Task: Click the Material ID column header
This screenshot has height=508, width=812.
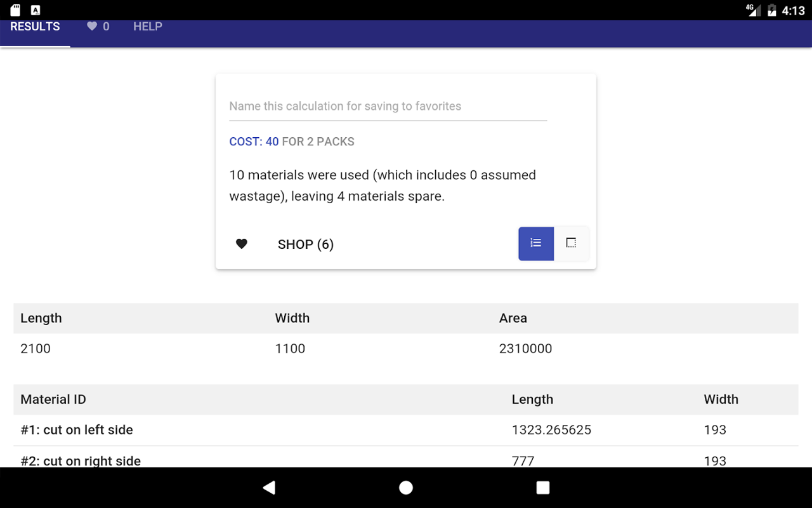Action: point(53,399)
